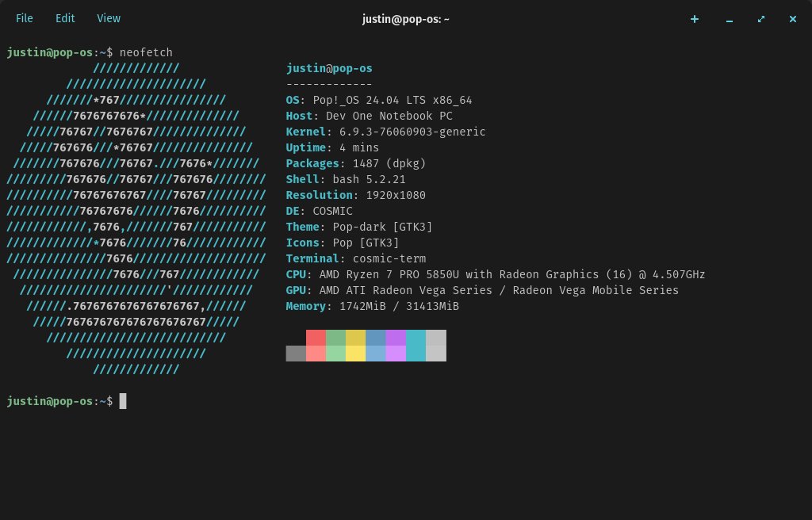Click the darker blue palette block
This screenshot has width=812, height=520.
[x=375, y=338]
